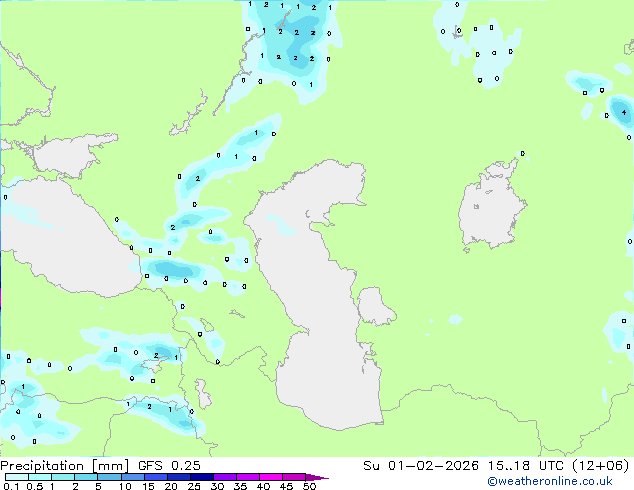Click the legend tick label '25'
The width and height of the screenshot is (634, 490).
coord(194,486)
